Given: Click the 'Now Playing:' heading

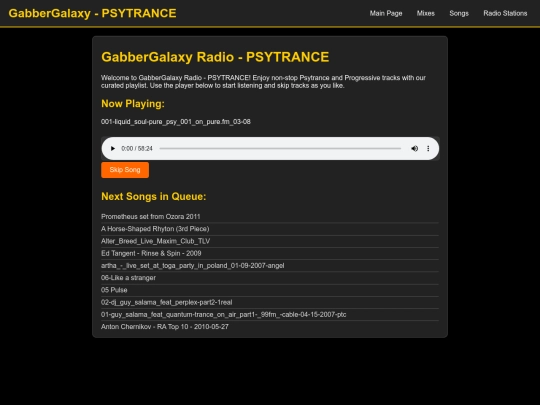Looking at the screenshot, I should (x=133, y=104).
